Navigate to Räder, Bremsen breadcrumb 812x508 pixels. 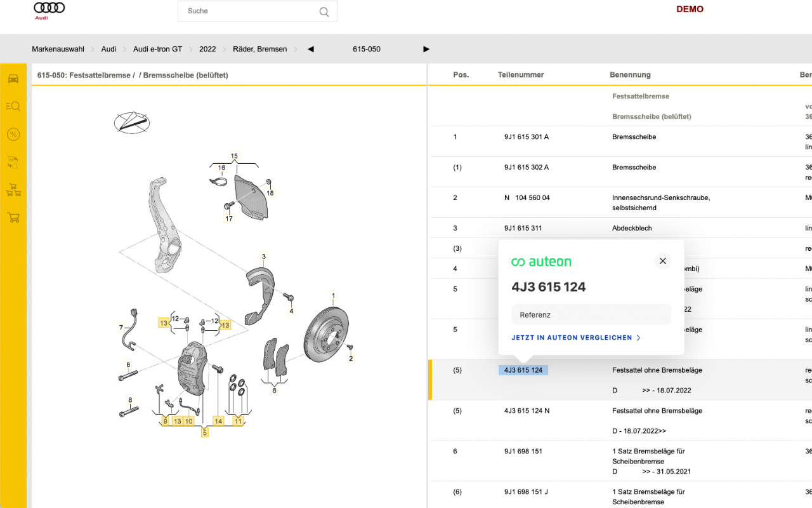point(260,49)
